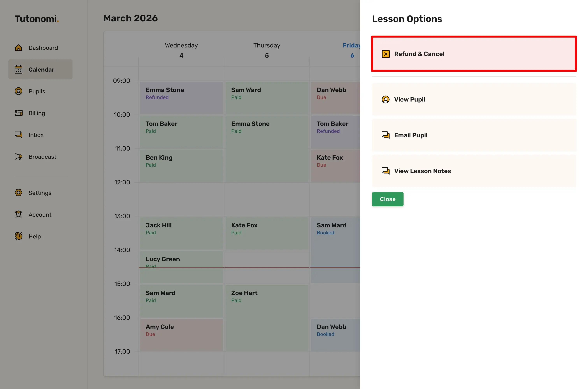Click the Inbox chat icon
Screen dimensions: 588x389
(18, 135)
